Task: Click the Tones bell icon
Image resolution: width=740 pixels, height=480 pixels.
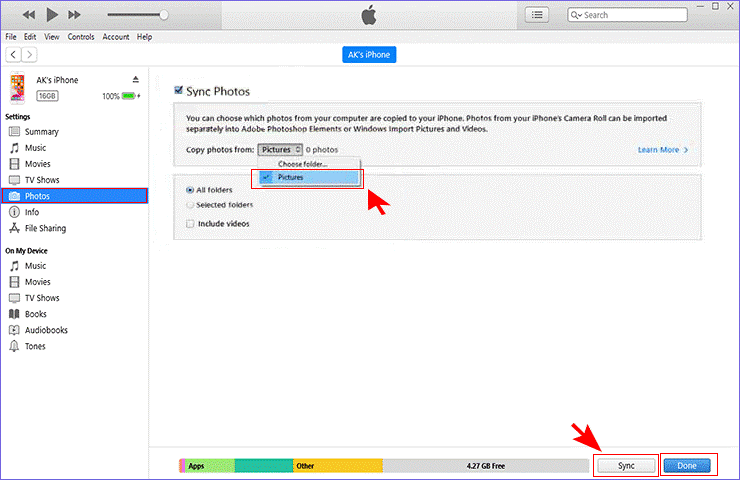Action: pos(15,346)
